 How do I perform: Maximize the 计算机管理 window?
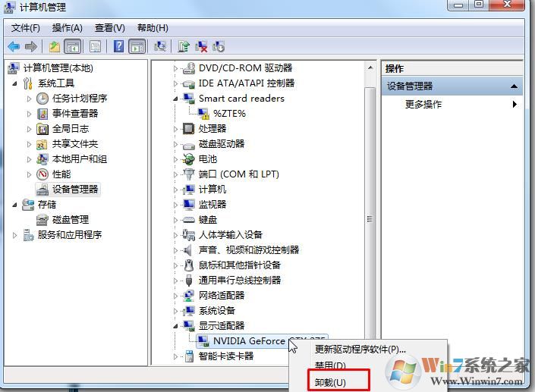pos(479,4)
